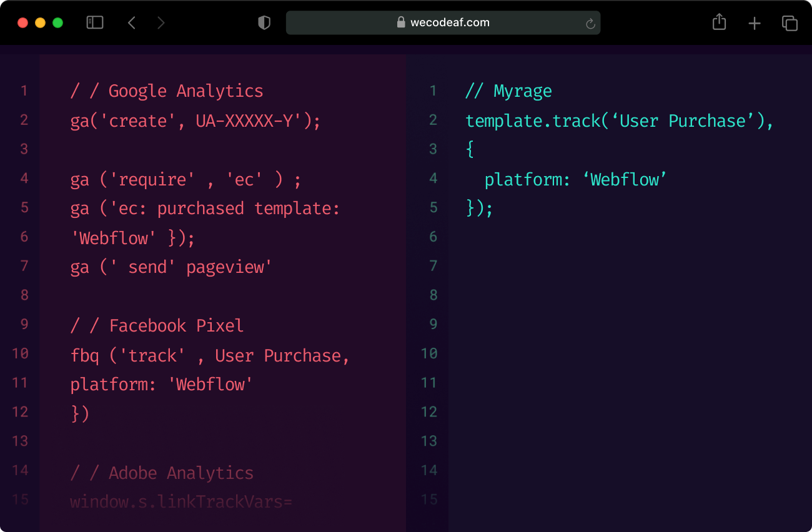Click the template.track('User Purchase') code line
Viewport: 812px width, 532px height.
tap(619, 121)
